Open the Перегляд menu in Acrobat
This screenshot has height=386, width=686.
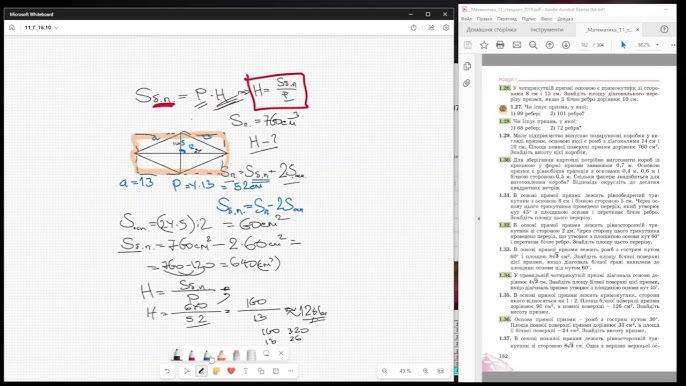507,19
